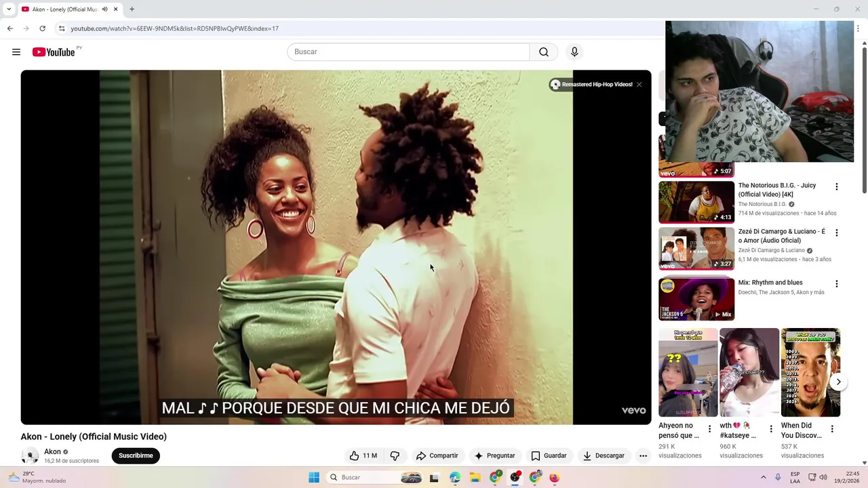Screen dimensions: 868x488
Task: Click The Notorious B.I.G. channel name
Action: pos(762,205)
